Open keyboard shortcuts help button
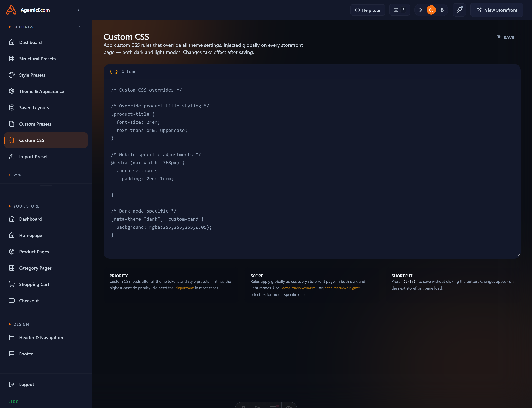This screenshot has width=532, height=408. pyautogui.click(x=399, y=10)
